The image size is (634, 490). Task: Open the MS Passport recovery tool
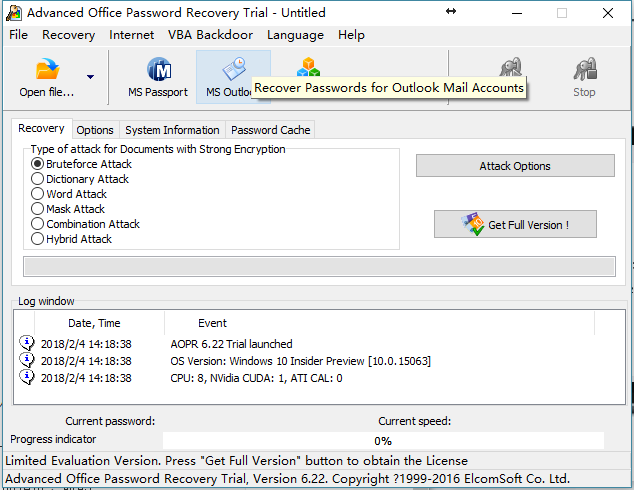(x=158, y=77)
